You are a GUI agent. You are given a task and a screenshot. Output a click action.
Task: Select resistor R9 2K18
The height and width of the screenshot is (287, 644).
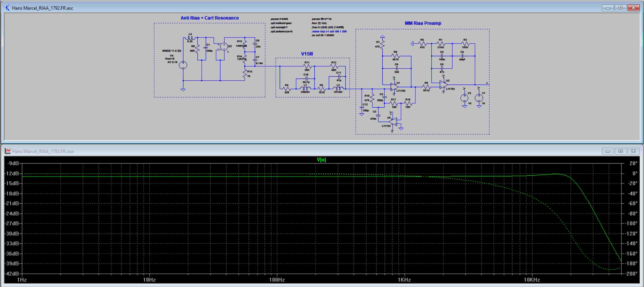click(426, 87)
